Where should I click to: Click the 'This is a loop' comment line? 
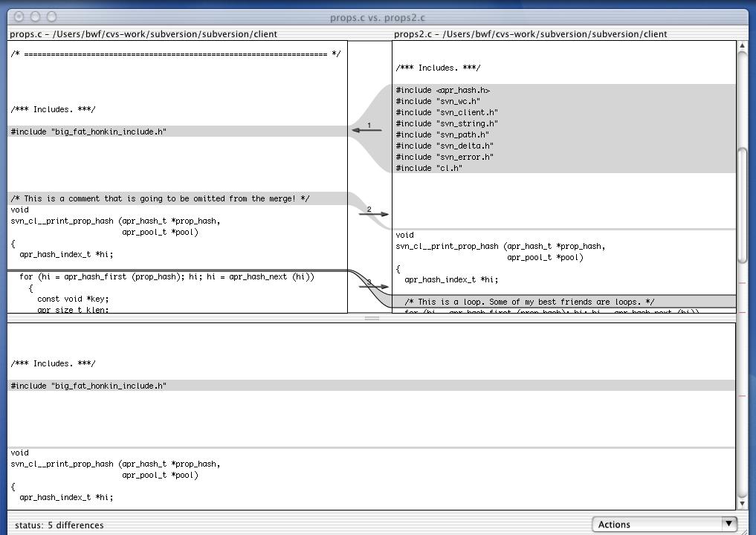coord(564,302)
